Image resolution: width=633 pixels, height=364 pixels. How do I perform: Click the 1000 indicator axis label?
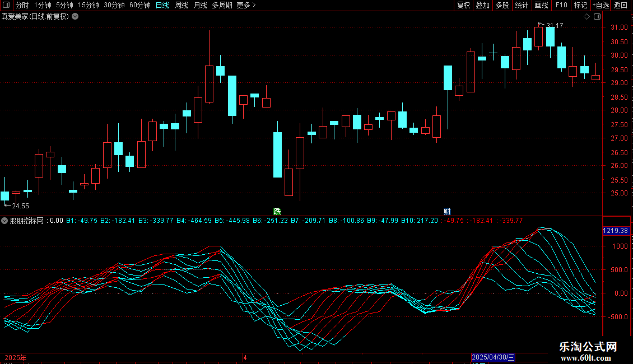(x=620, y=246)
